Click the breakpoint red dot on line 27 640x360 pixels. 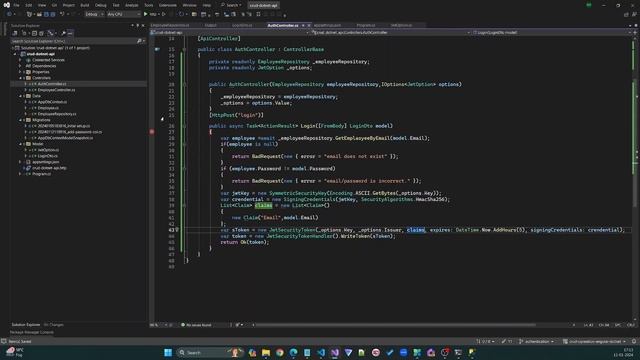coord(152,132)
